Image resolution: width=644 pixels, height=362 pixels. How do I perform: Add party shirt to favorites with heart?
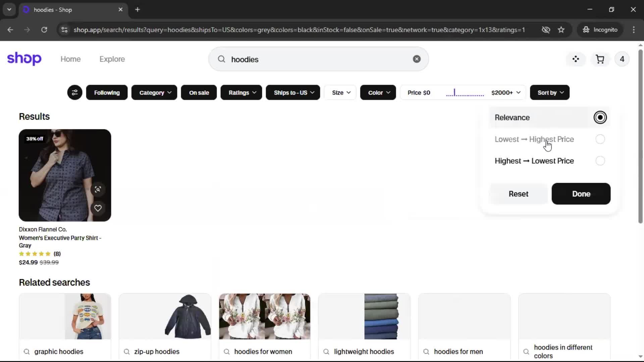click(98, 208)
